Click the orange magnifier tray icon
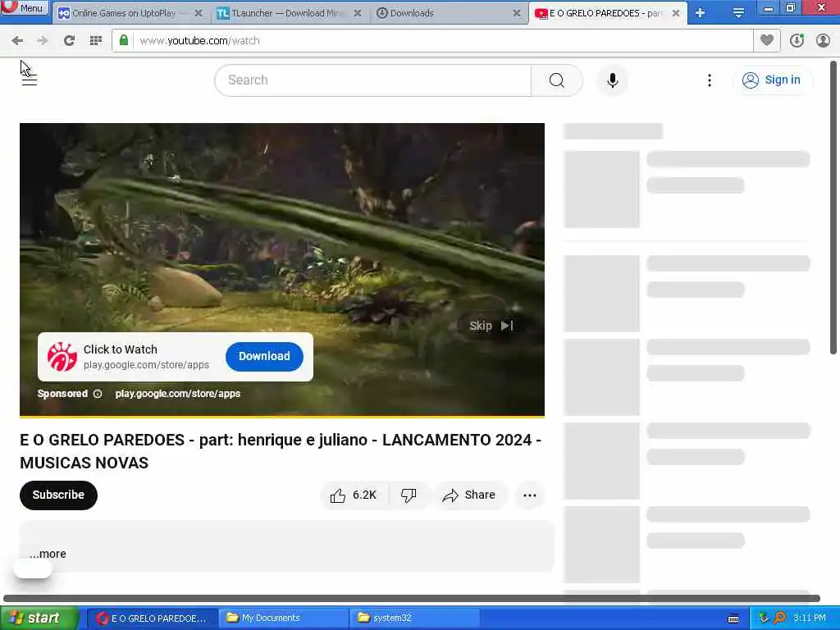The width and height of the screenshot is (840, 630). (779, 619)
